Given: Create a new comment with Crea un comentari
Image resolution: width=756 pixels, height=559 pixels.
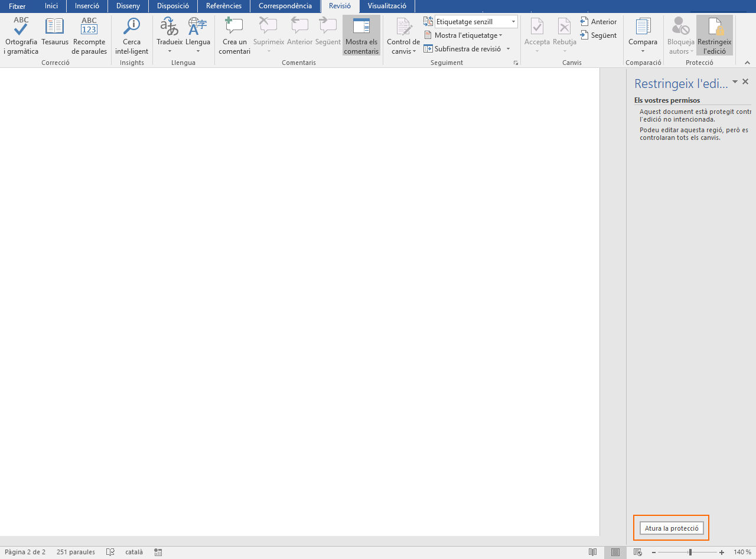Looking at the screenshot, I should pyautogui.click(x=234, y=35).
